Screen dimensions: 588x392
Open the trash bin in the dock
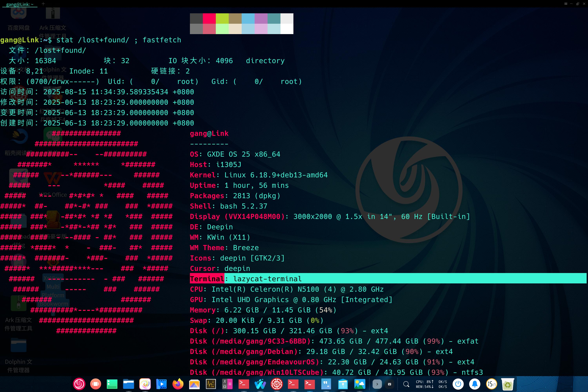click(x=508, y=384)
